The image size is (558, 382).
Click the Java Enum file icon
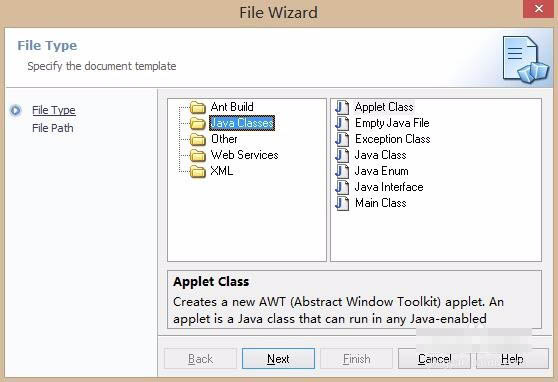342,171
